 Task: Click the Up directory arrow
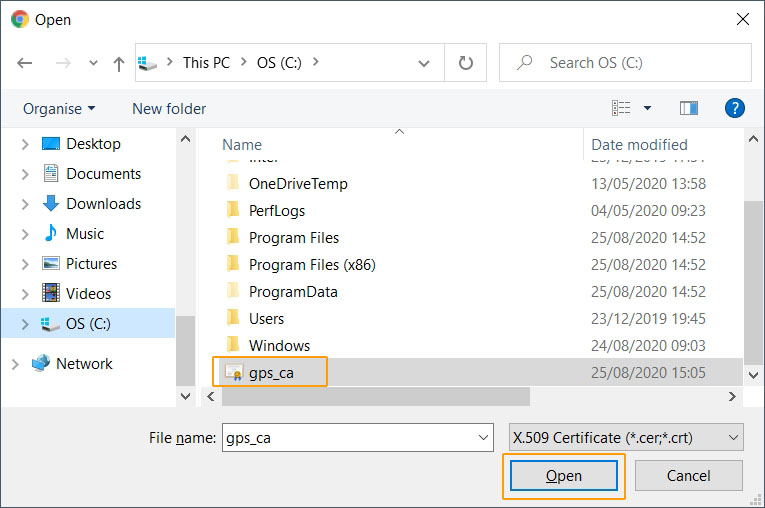point(119,63)
